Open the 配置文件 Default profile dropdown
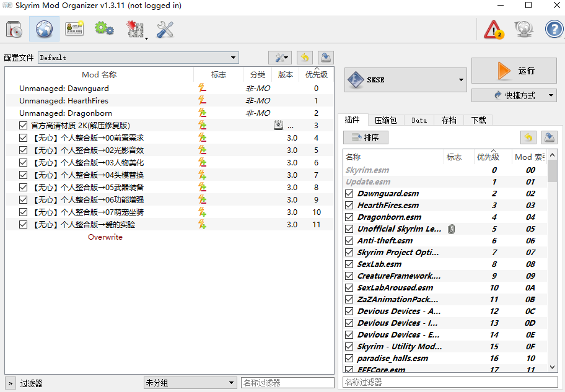Image resolution: width=565 pixels, height=392 pixels. (138, 58)
